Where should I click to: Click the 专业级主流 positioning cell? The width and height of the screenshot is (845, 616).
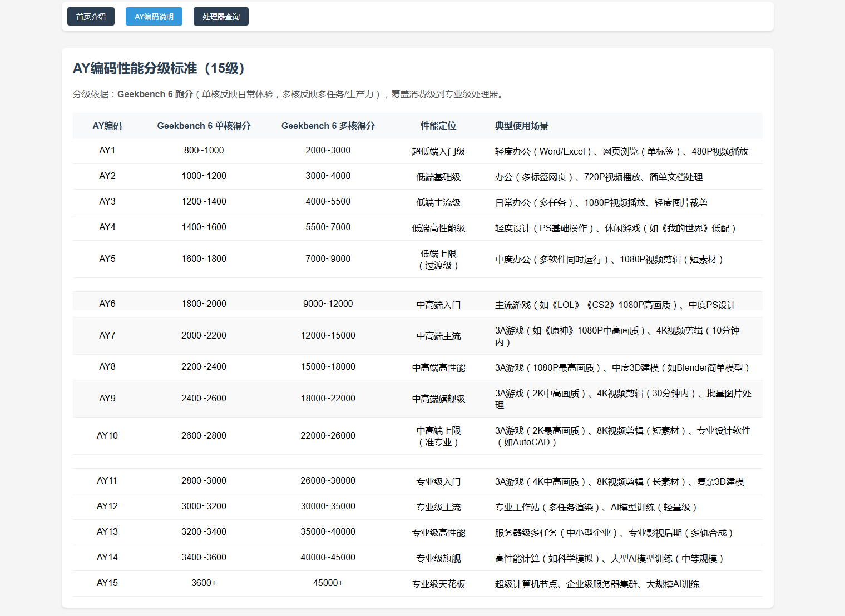438,507
